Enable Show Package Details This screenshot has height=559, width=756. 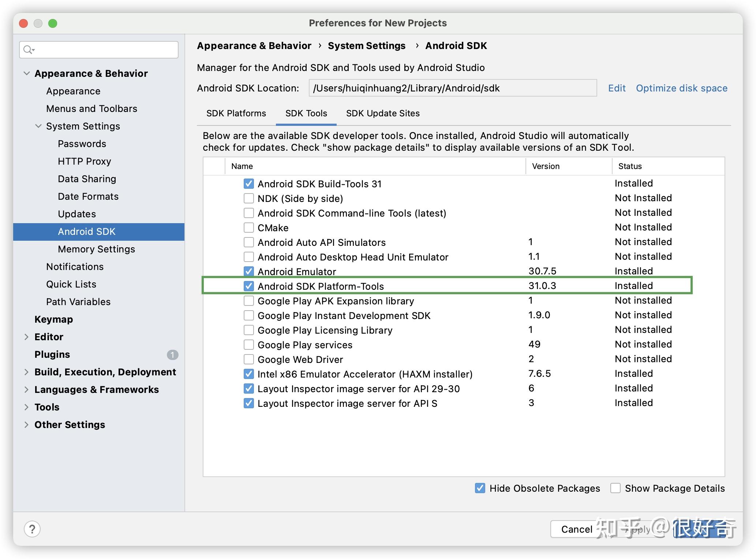click(x=615, y=488)
